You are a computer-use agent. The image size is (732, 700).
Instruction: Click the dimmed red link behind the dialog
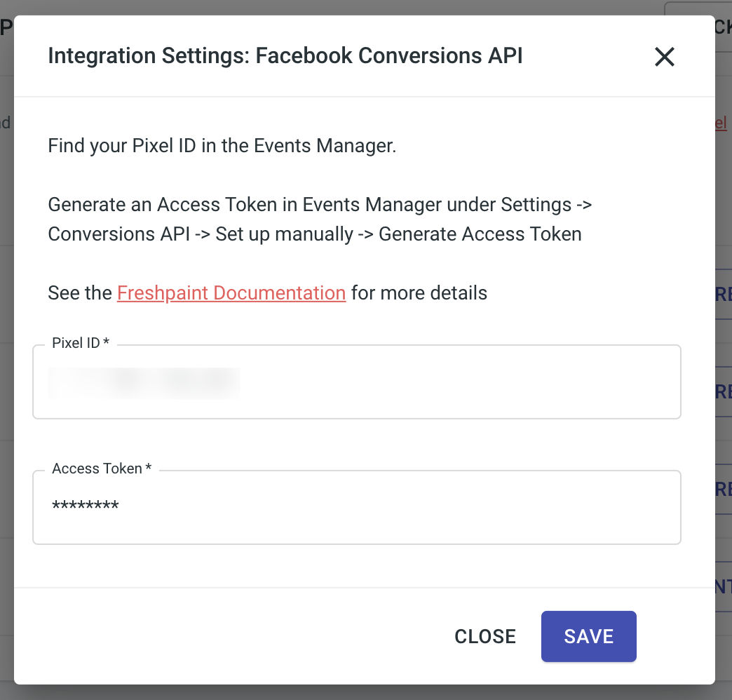click(721, 123)
